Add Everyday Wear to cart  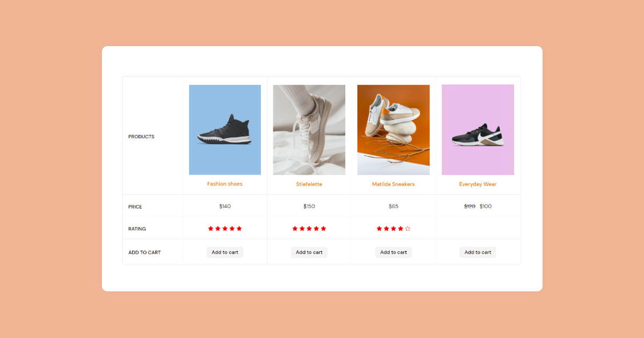[478, 252]
